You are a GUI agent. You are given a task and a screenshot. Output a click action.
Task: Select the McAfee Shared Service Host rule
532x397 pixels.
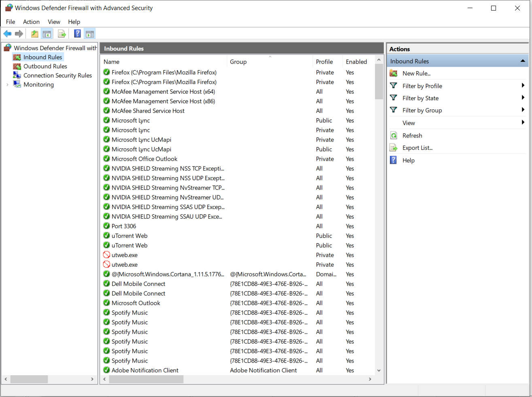[x=238, y=111]
